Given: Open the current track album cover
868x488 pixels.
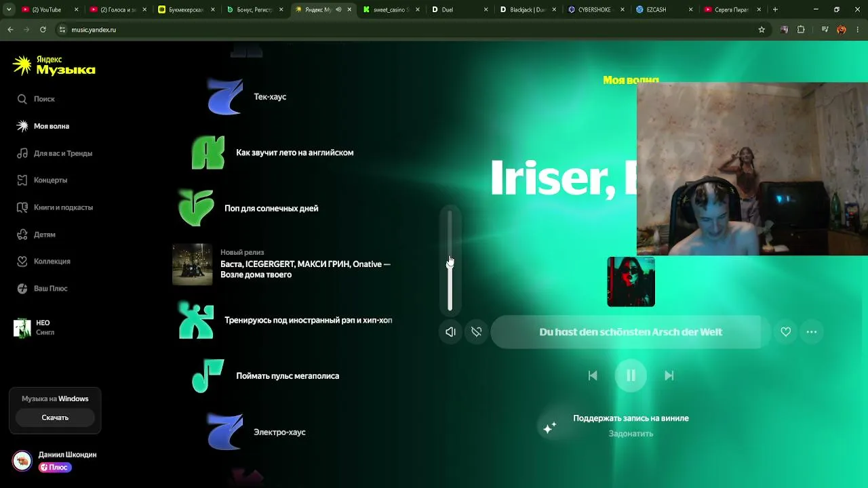Looking at the screenshot, I should 631,281.
